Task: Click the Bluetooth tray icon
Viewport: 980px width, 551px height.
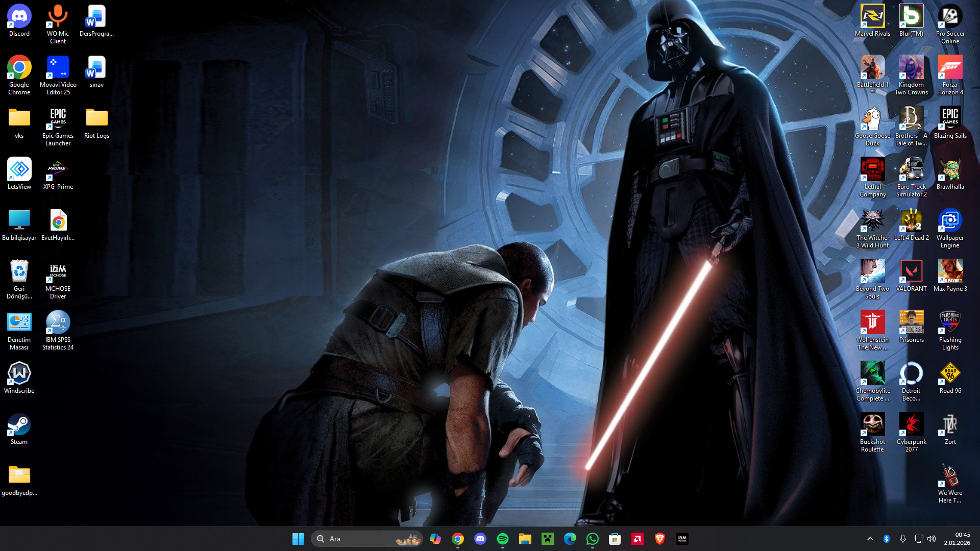Action: click(887, 539)
